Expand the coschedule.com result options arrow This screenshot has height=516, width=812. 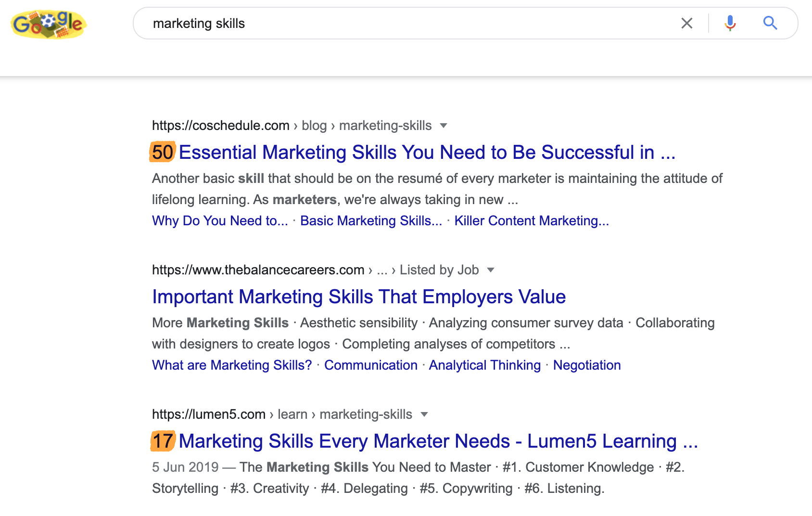coord(444,126)
